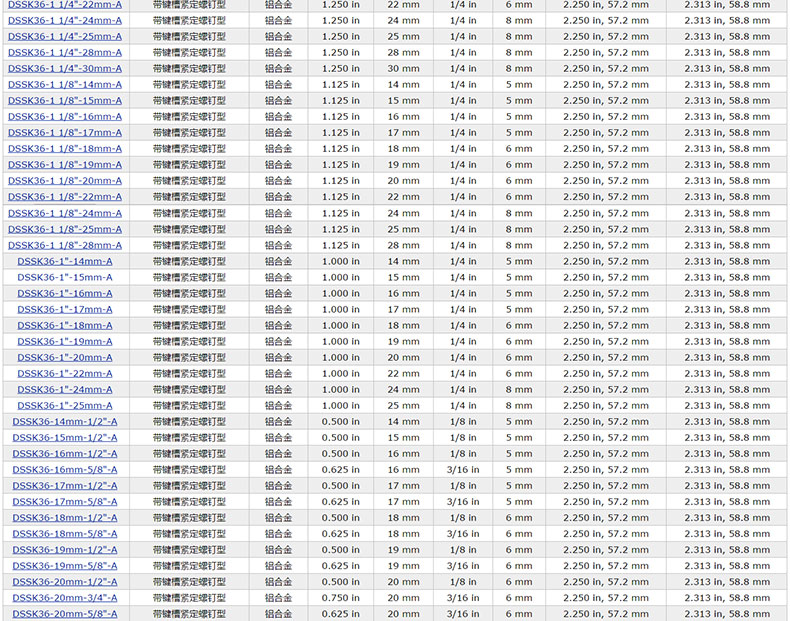The height and width of the screenshot is (621, 790).
Task: Click the 0.750 in cell in the DSSK36-20mm-3/4"-A row
Action: click(x=341, y=597)
